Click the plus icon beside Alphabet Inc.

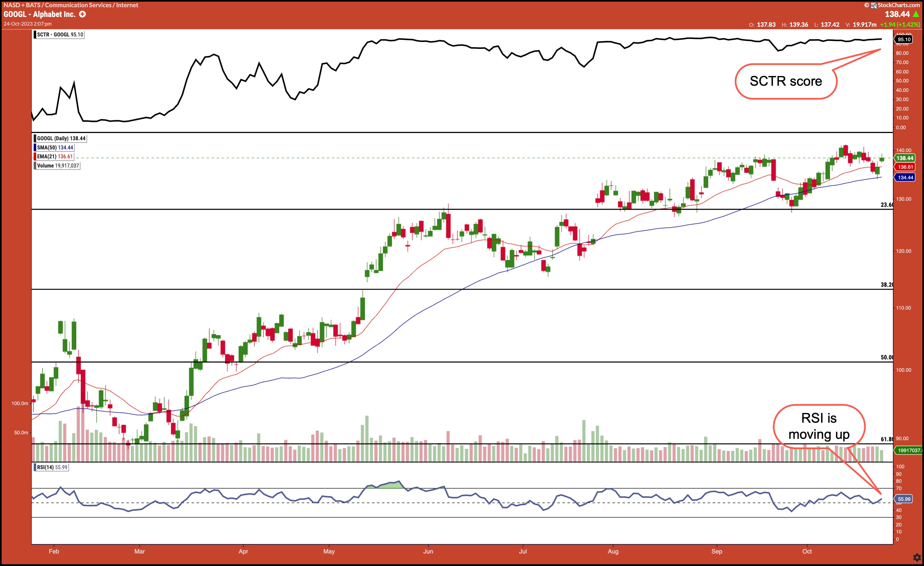pyautogui.click(x=82, y=14)
